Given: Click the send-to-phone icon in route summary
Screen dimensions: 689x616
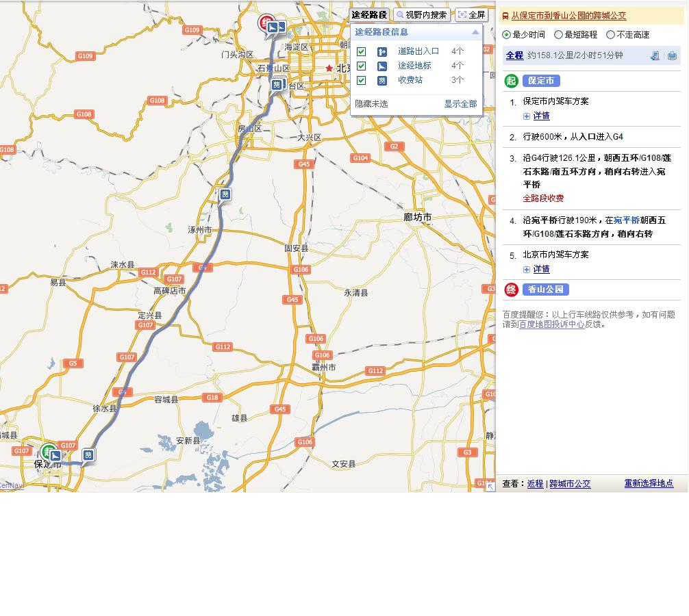Looking at the screenshot, I should click(655, 55).
